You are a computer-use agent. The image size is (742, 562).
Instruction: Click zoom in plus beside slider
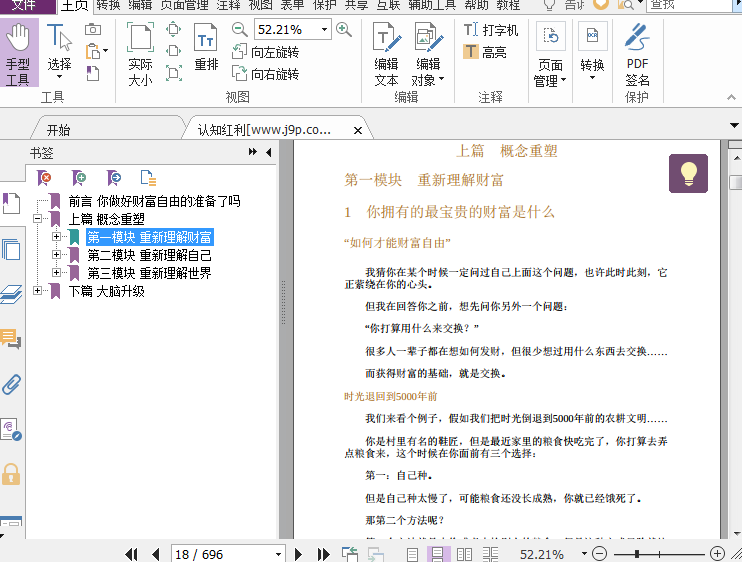point(717,553)
